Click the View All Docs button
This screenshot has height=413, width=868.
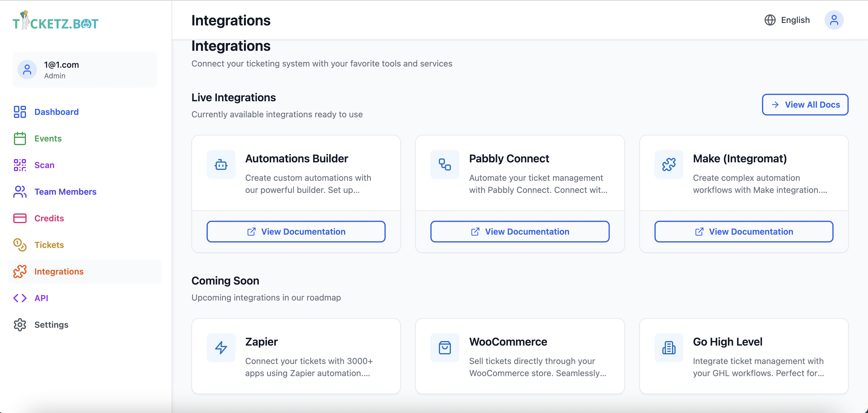[x=805, y=105]
